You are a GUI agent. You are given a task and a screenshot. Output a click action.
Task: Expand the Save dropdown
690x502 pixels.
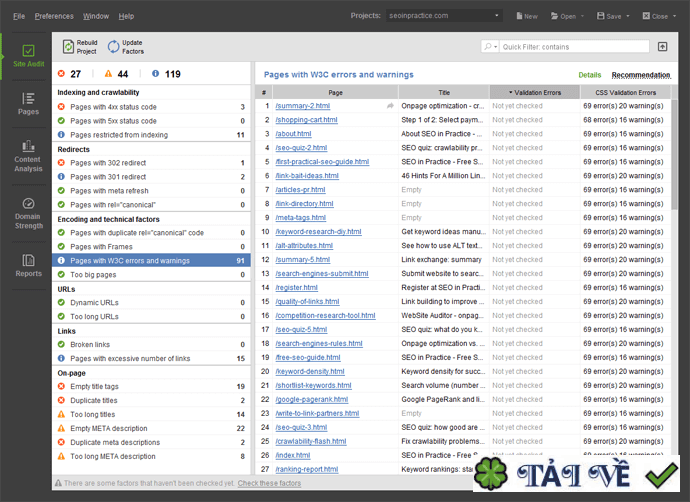[612, 16]
